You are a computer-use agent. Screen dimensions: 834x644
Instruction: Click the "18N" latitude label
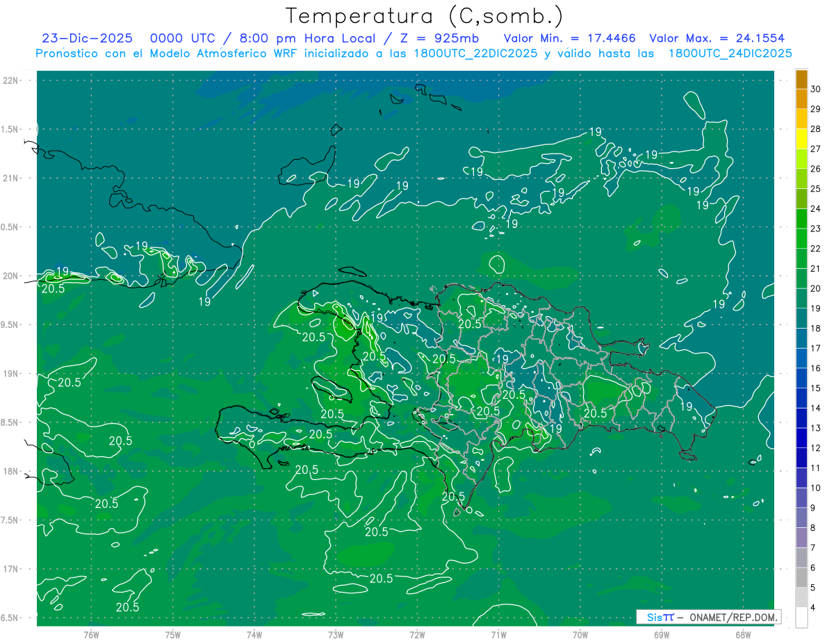(x=11, y=472)
